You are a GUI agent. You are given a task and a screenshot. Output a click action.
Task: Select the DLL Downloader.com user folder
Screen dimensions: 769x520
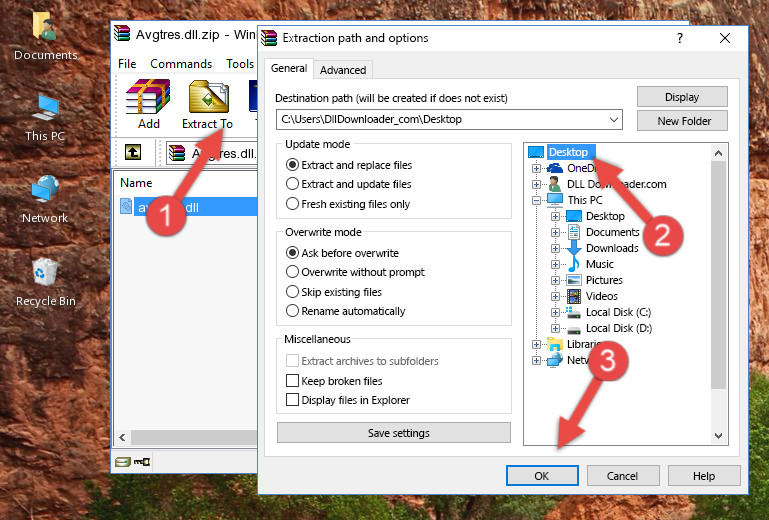point(616,184)
